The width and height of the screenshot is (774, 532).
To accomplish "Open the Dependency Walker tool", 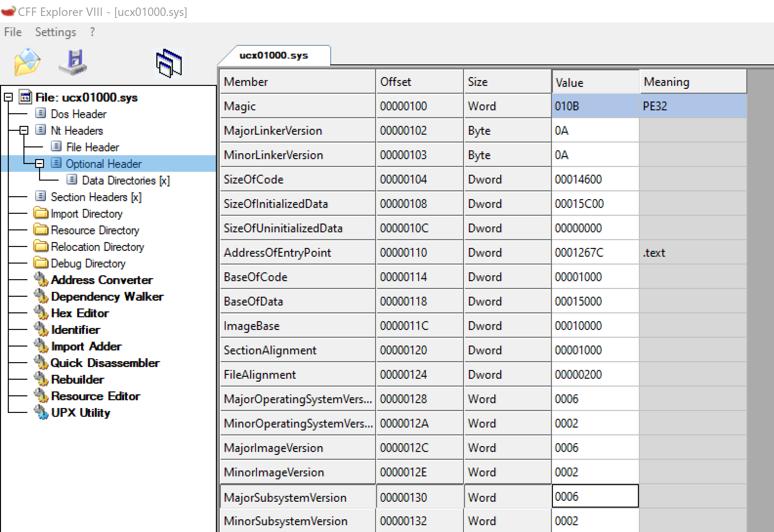I will (x=107, y=296).
